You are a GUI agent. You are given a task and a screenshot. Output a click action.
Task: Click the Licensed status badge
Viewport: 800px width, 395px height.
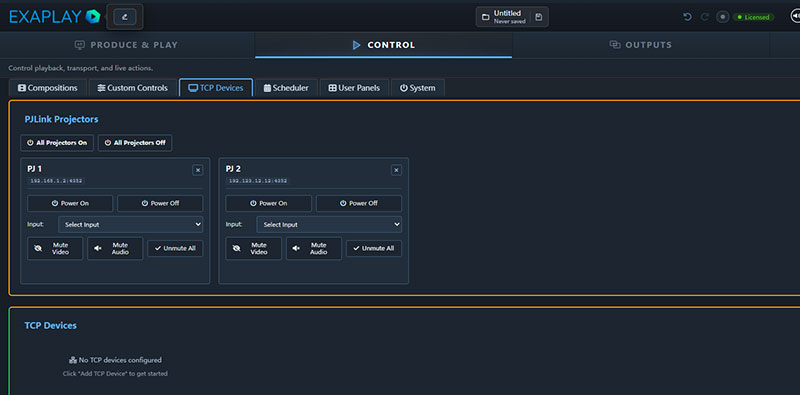tap(754, 17)
